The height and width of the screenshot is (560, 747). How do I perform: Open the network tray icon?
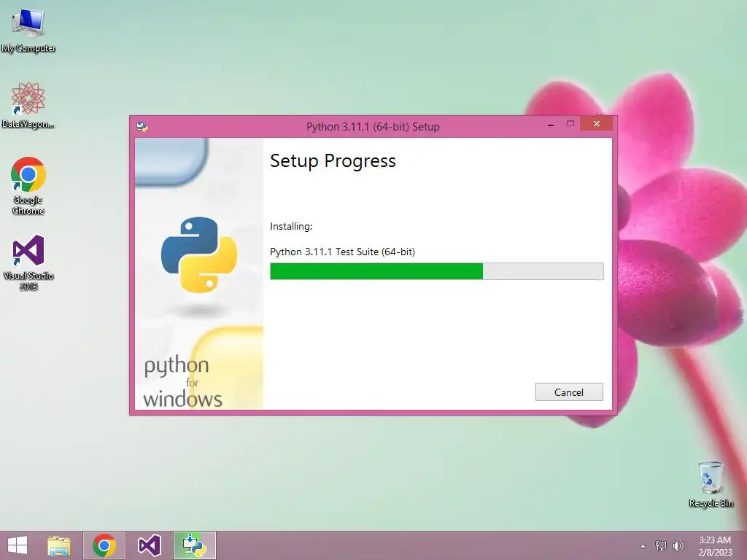(x=661, y=545)
